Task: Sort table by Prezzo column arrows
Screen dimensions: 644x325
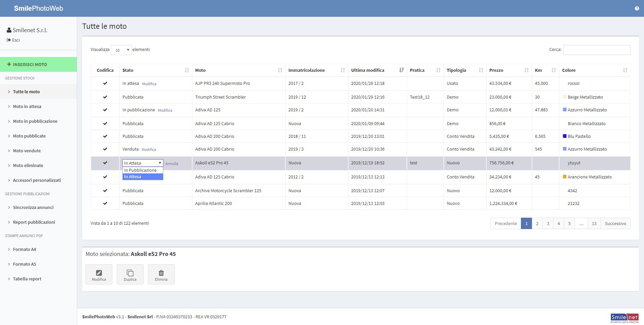Action: tap(526, 70)
